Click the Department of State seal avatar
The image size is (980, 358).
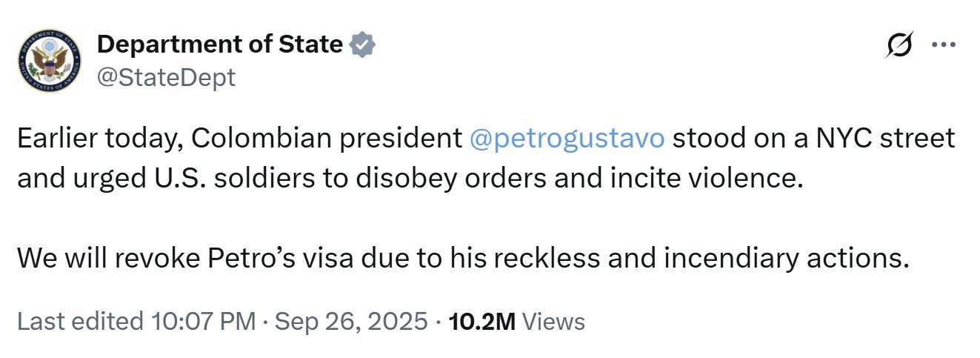tap(49, 60)
